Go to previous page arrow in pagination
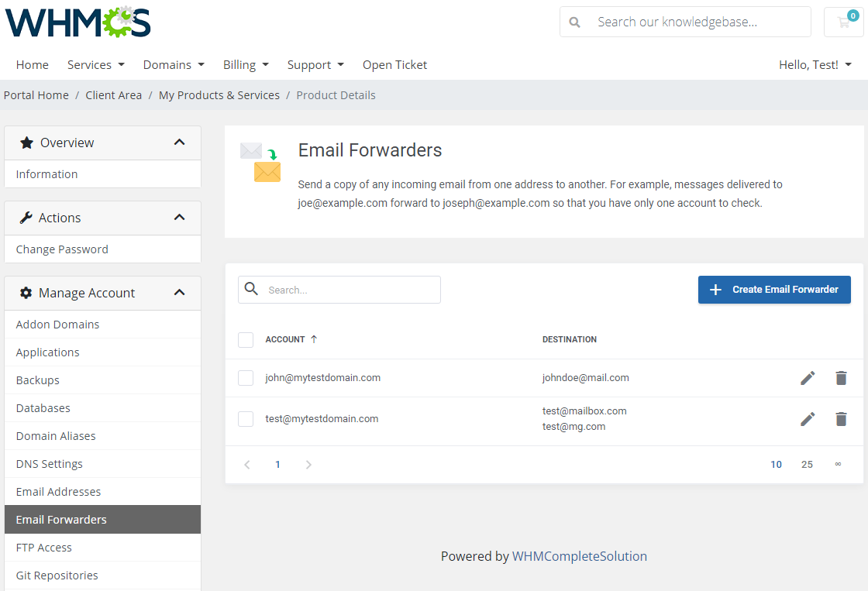Viewport: 868px width, 591px height. coord(247,465)
